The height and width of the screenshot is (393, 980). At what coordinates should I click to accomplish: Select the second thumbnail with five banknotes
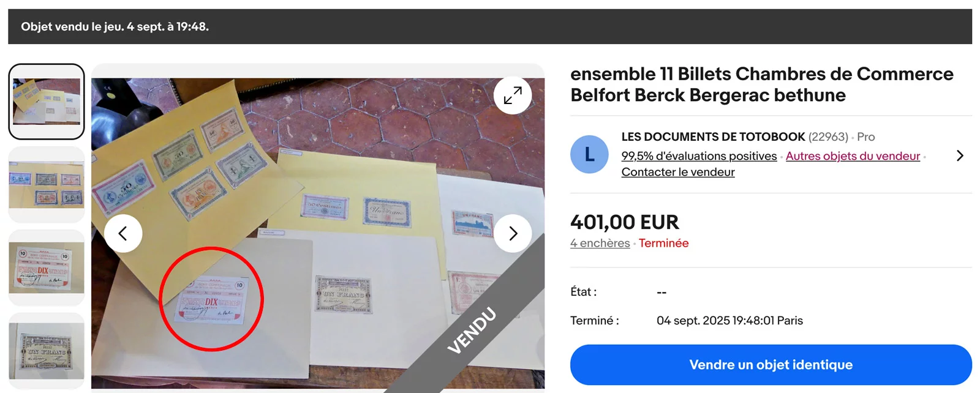click(47, 185)
